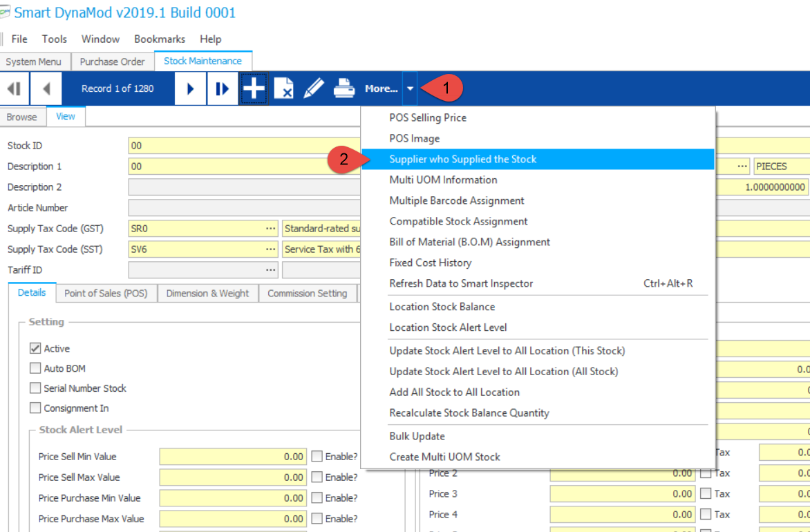810x532 pixels.
Task: Choose POS Selling Price menu item
Action: pos(538,117)
